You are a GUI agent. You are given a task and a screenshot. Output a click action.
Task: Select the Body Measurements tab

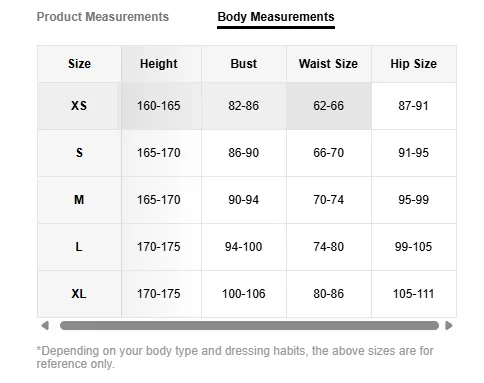[x=276, y=17]
